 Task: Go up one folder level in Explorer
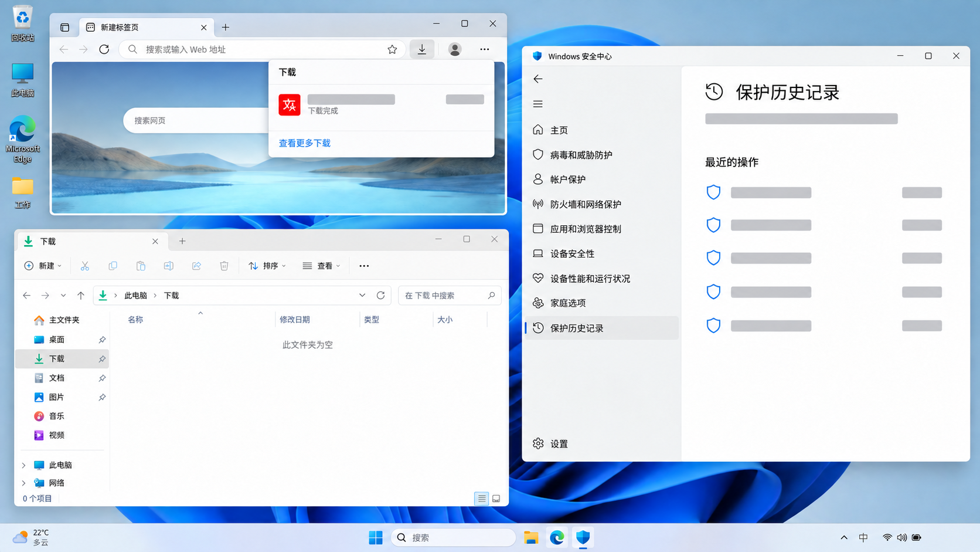(81, 295)
